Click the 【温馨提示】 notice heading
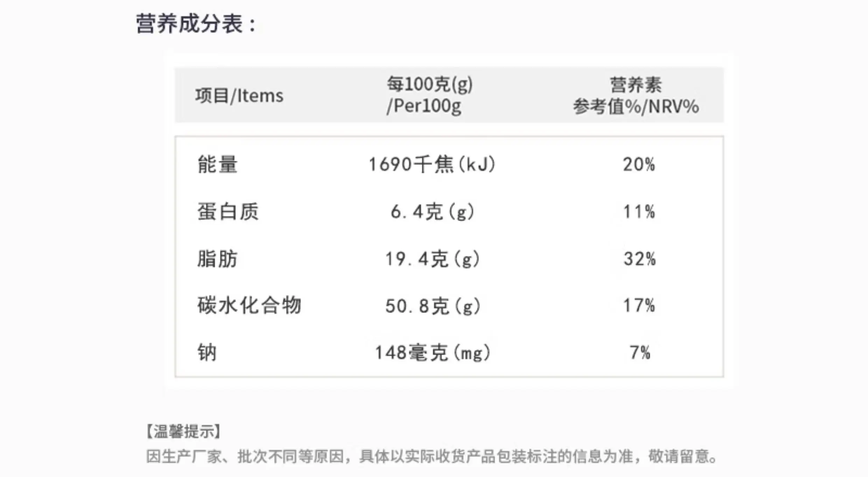Image resolution: width=868 pixels, height=477 pixels. [x=183, y=432]
